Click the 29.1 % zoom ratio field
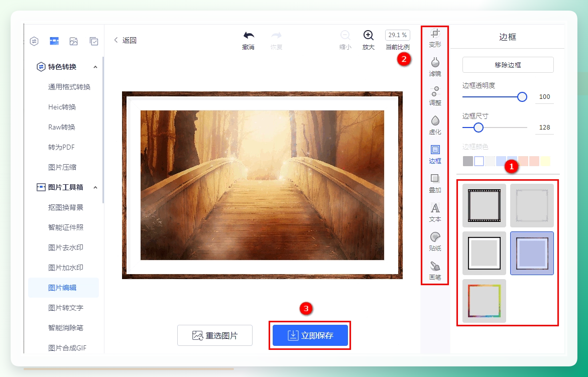The image size is (588, 377). pyautogui.click(x=398, y=35)
